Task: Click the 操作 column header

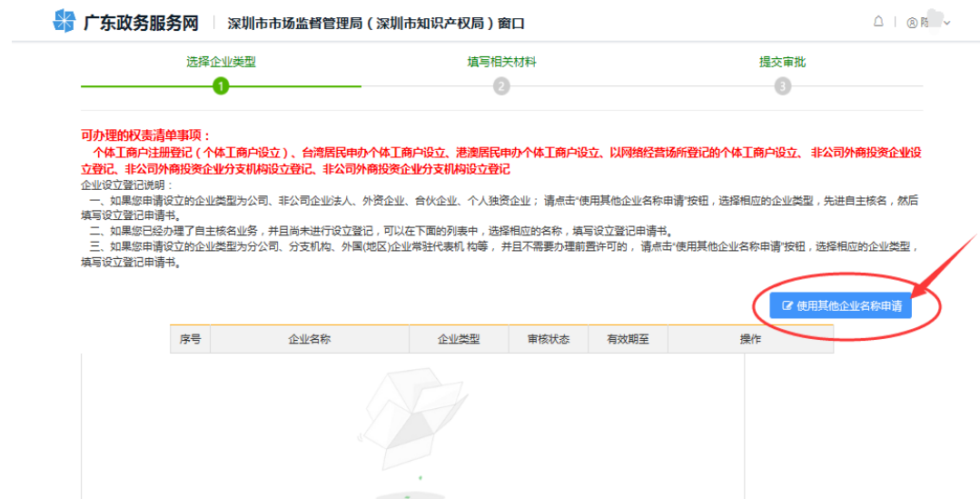Action: click(x=749, y=339)
